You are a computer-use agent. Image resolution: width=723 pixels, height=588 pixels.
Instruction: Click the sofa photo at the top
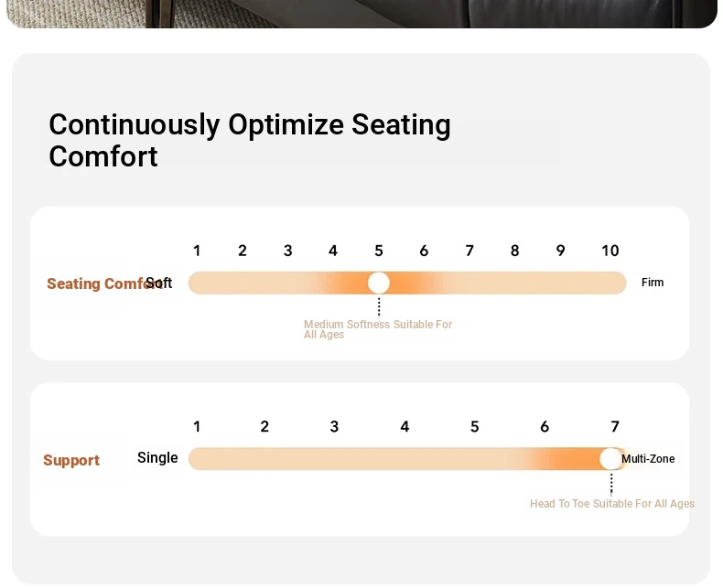pos(361,13)
